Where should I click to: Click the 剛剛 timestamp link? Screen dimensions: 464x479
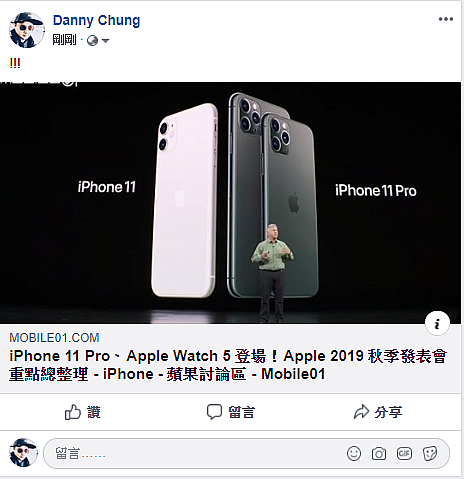click(x=64, y=40)
